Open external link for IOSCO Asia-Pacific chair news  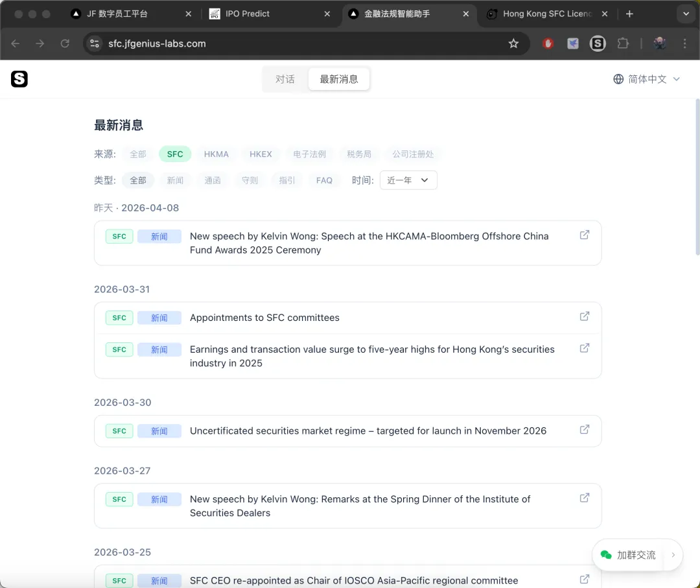(585, 579)
